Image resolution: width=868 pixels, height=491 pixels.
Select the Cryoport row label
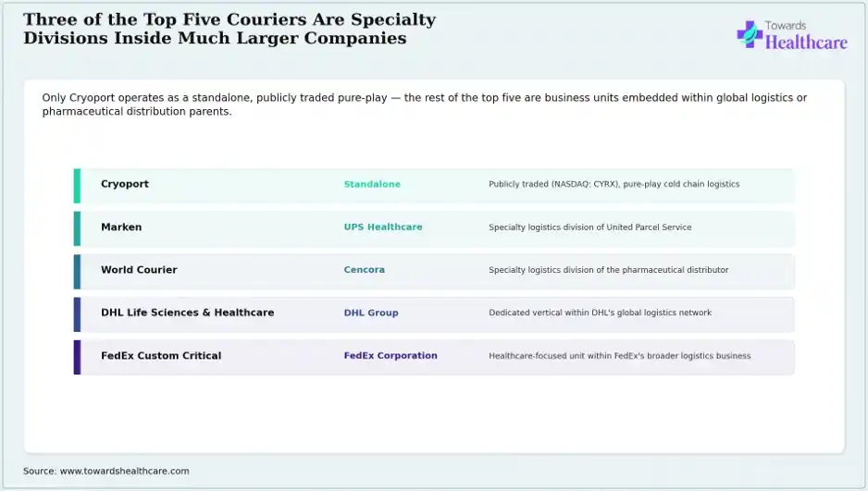coord(125,184)
